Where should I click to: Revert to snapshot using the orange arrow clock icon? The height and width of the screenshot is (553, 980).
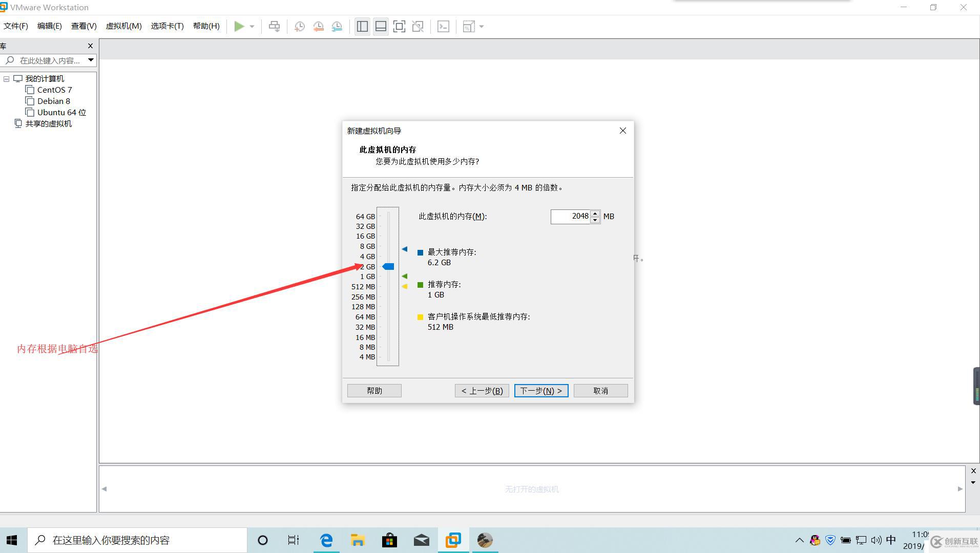point(318,27)
